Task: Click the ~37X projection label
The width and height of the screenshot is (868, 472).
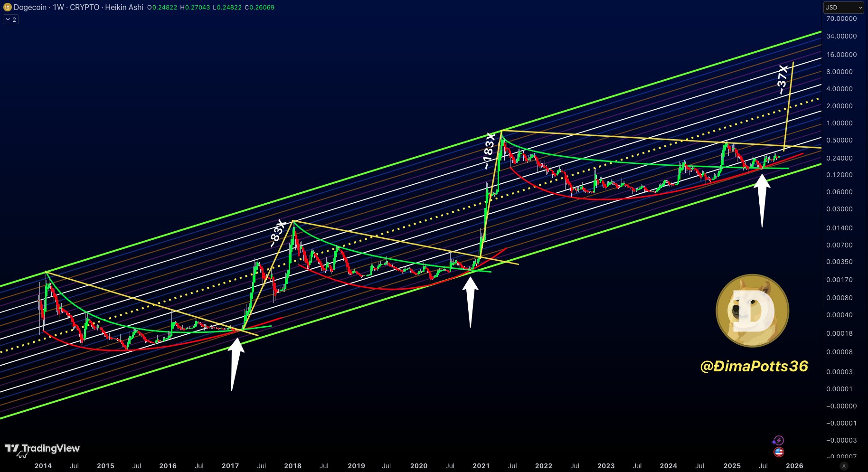Action: [x=782, y=79]
